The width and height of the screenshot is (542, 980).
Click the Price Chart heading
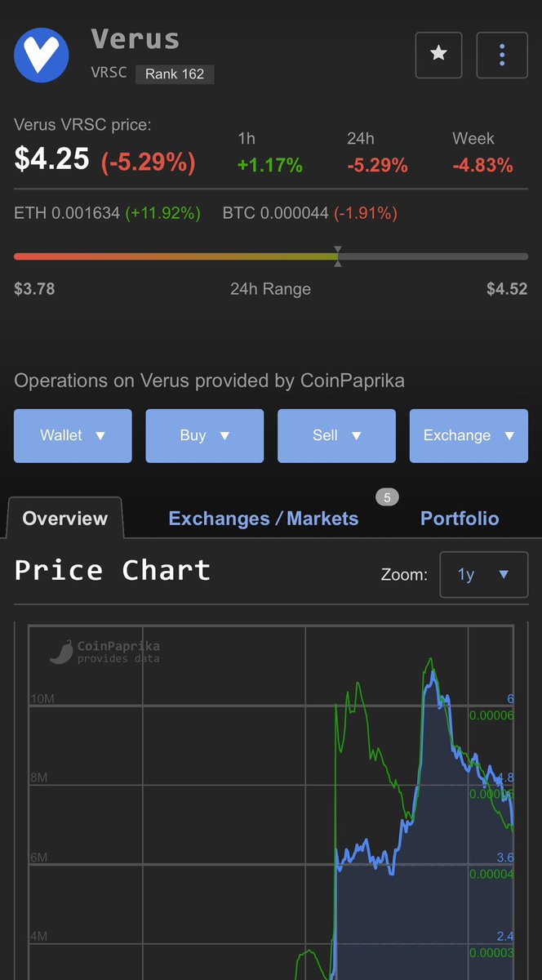[x=113, y=569]
